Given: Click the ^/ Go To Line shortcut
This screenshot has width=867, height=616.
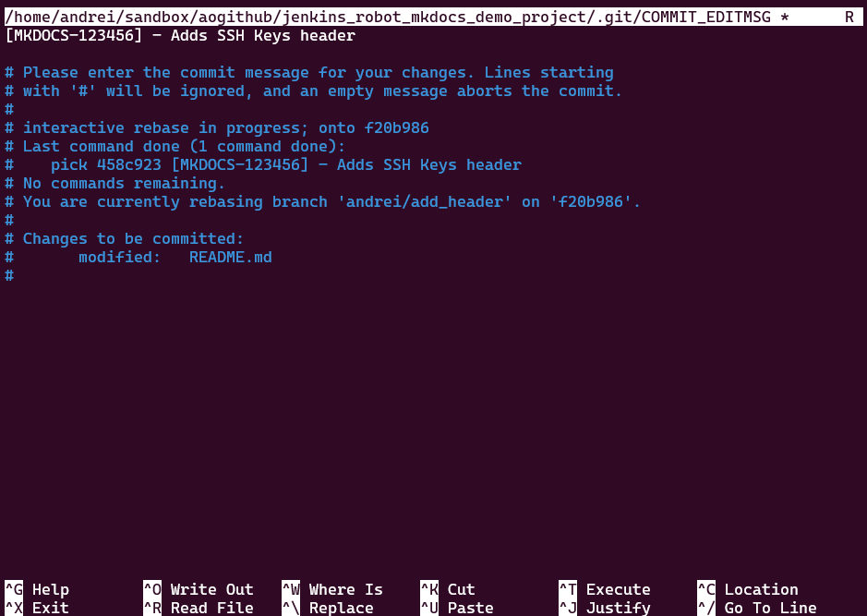Looking at the screenshot, I should pyautogui.click(x=757, y=608).
